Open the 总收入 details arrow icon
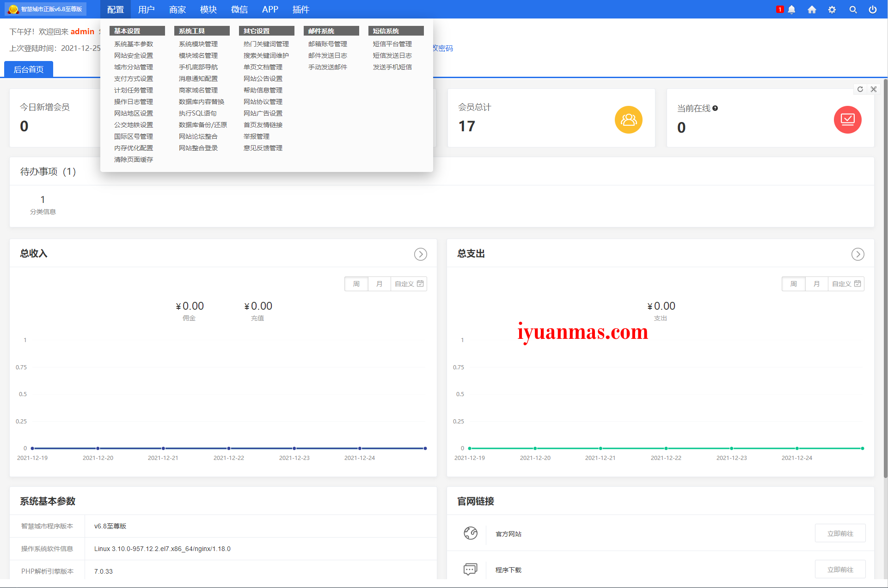Viewport: 888px width, 588px height. pos(421,254)
